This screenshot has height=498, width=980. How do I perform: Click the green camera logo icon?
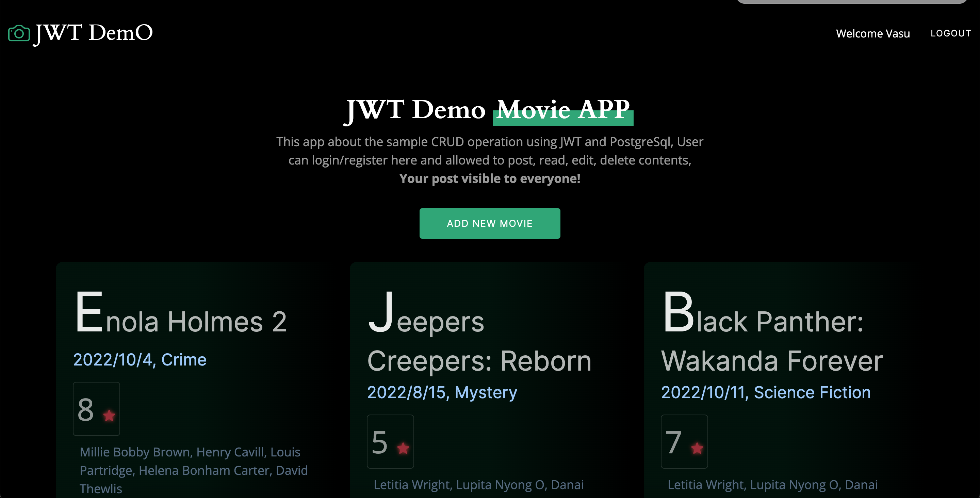pyautogui.click(x=19, y=33)
